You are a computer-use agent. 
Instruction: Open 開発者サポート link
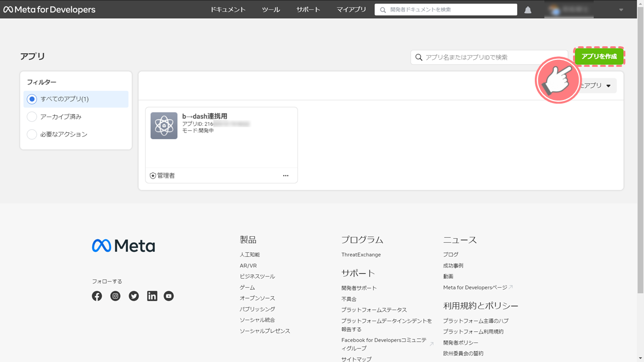(359, 288)
